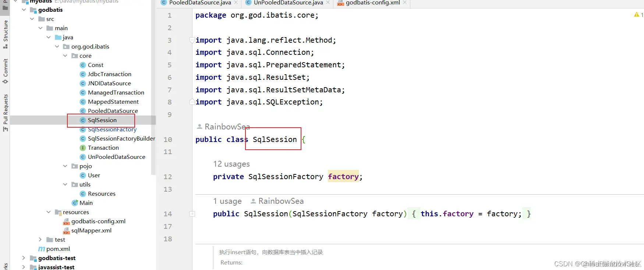Click the godbatis-test module icon
Image resolution: width=644 pixels, height=270 pixels.
[33, 258]
